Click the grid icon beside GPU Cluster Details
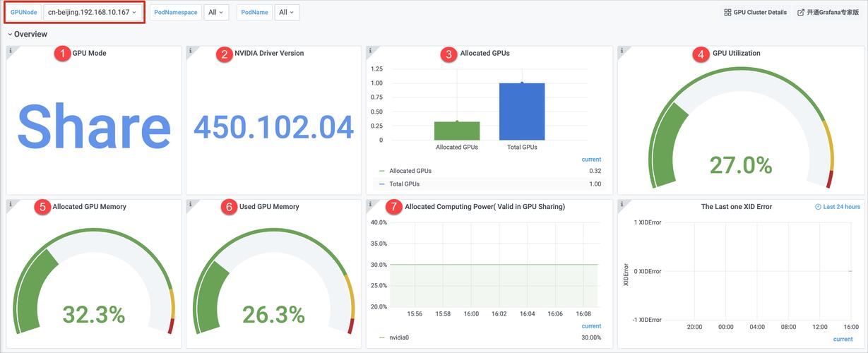This screenshot has height=353, width=868. pyautogui.click(x=727, y=13)
